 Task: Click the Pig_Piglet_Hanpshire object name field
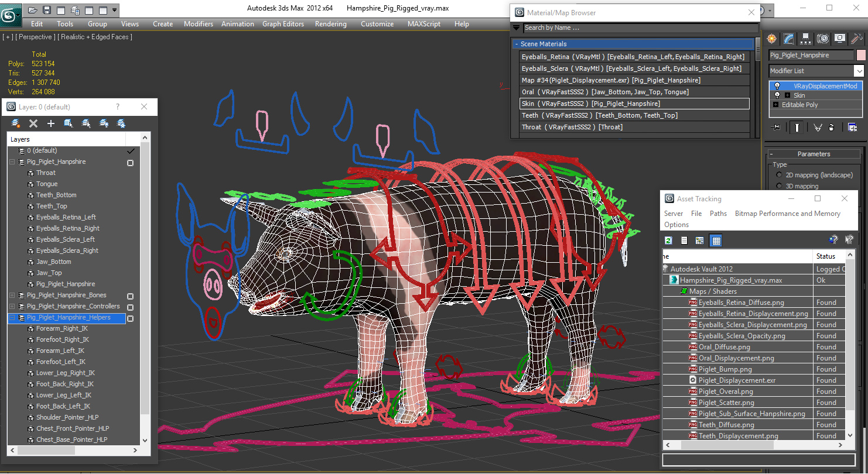pyautogui.click(x=811, y=55)
